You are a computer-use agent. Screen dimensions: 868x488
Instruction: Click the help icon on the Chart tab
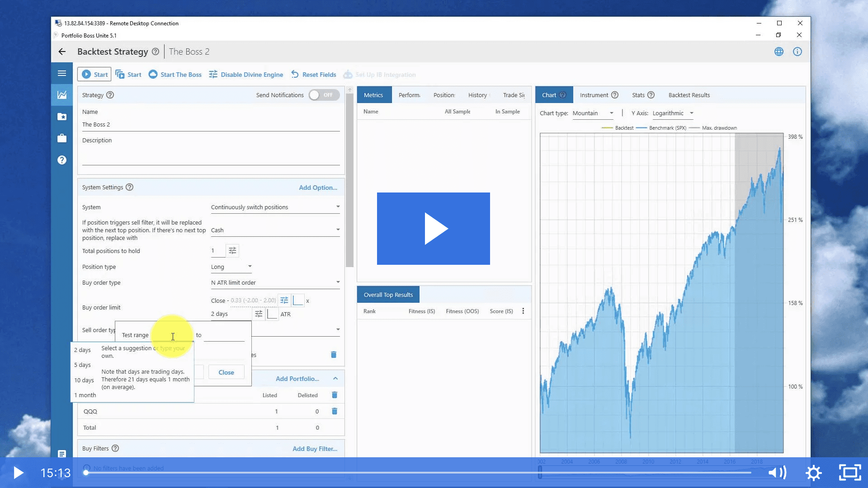click(x=562, y=95)
